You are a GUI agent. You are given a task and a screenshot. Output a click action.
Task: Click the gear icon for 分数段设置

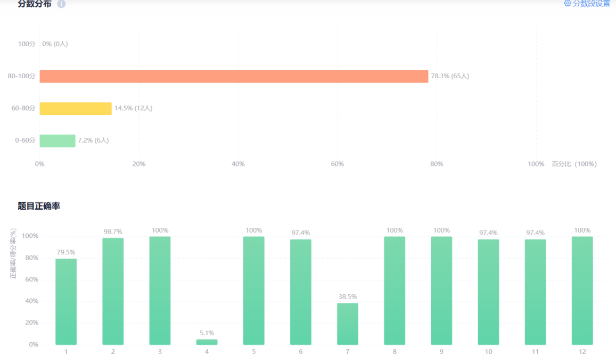point(568,3)
